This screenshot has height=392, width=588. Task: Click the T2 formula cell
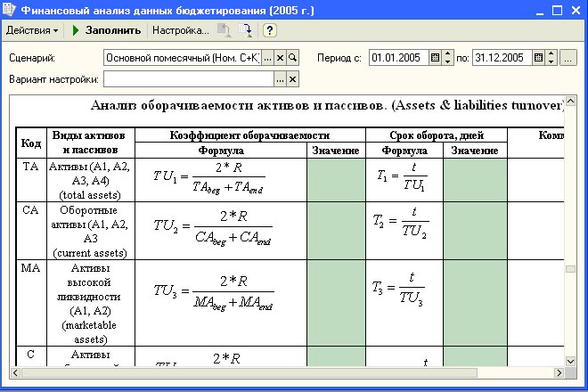404,231
